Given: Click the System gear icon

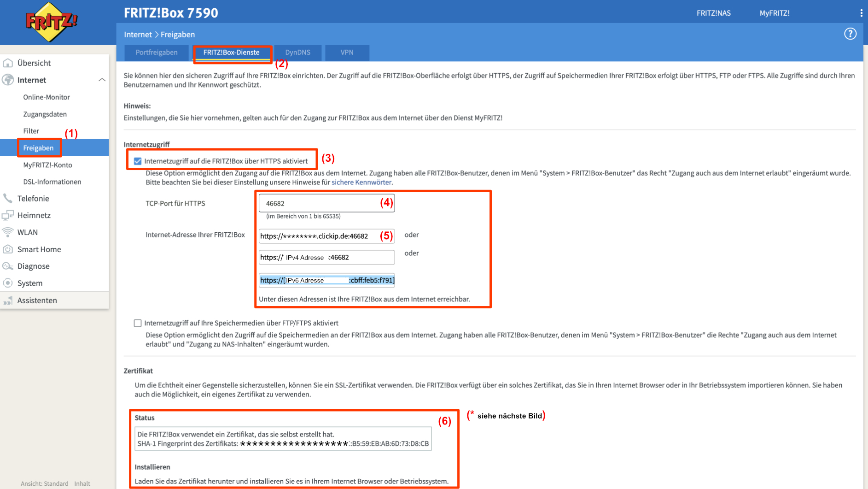Looking at the screenshot, I should coord(8,283).
